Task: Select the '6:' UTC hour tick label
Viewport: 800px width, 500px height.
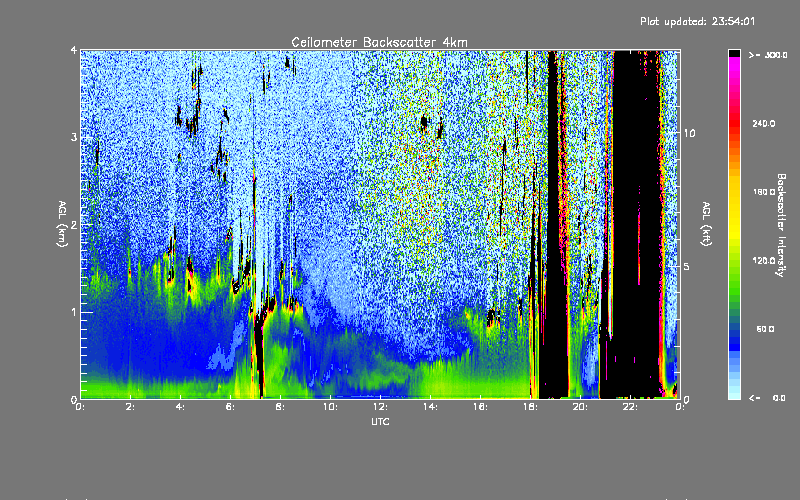Action: pyautogui.click(x=230, y=407)
